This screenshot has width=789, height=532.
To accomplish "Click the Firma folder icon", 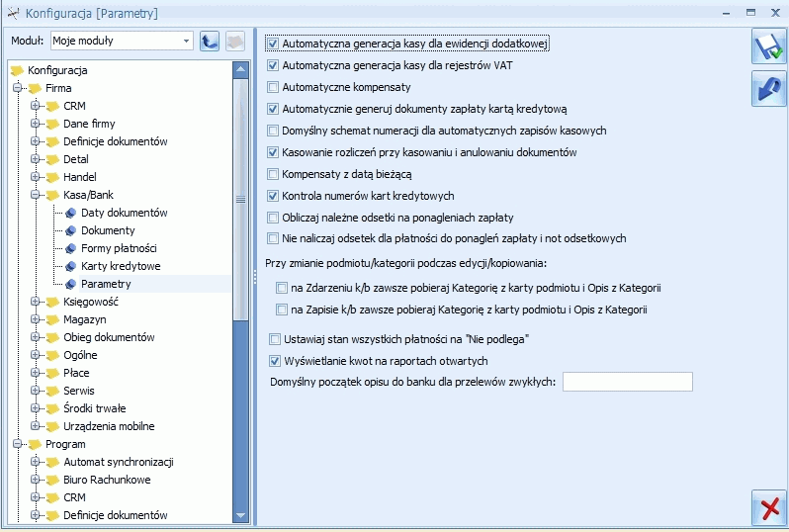I will click(x=35, y=89).
